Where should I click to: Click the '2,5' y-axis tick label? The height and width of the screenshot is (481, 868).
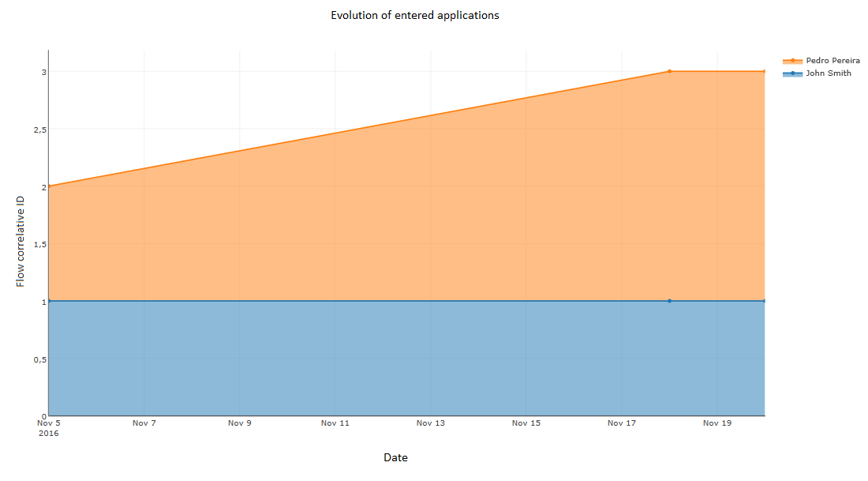click(x=40, y=130)
